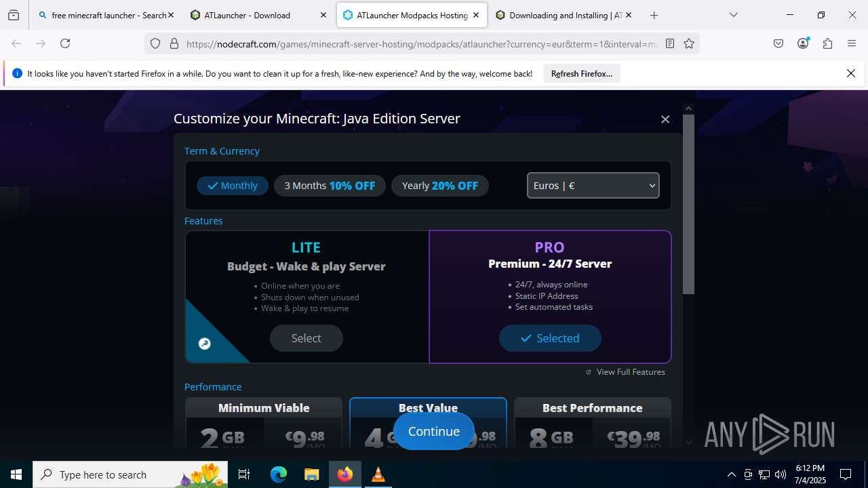868x488 pixels.
Task: Show site security padlock info
Action: pyautogui.click(x=174, y=43)
